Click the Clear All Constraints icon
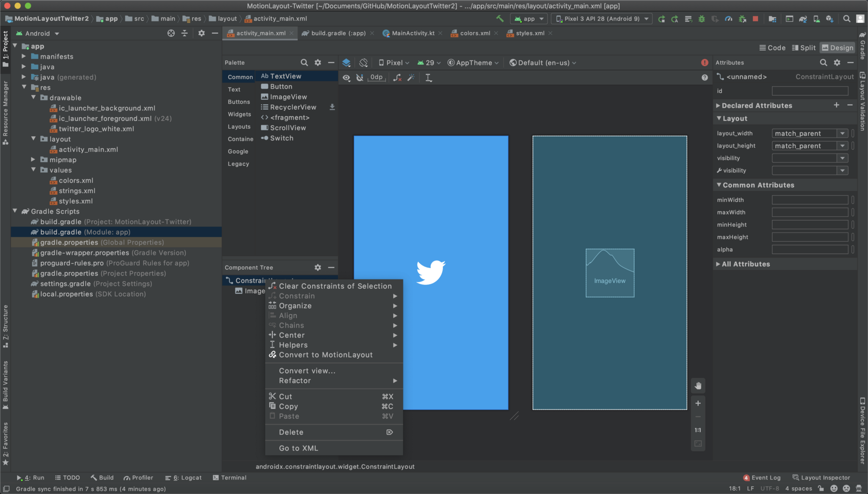The height and width of the screenshot is (494, 868). (x=397, y=78)
